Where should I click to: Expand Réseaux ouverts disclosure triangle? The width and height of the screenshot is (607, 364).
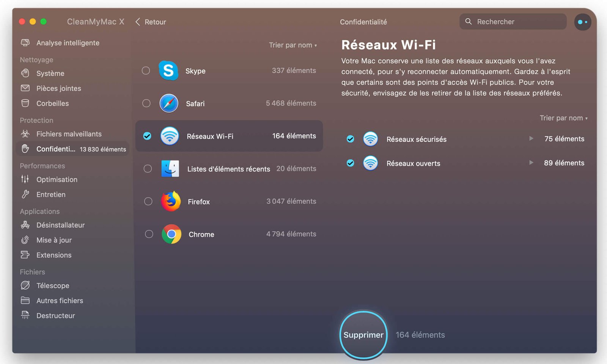[532, 162]
